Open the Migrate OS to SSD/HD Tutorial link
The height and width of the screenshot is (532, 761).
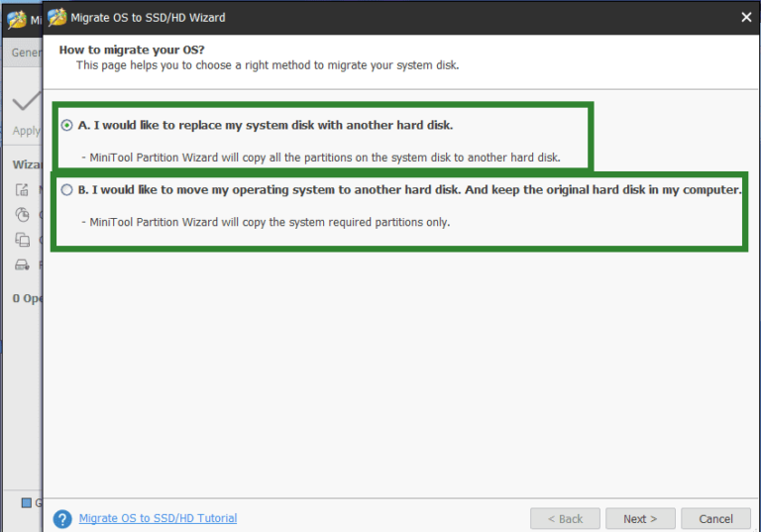(158, 518)
